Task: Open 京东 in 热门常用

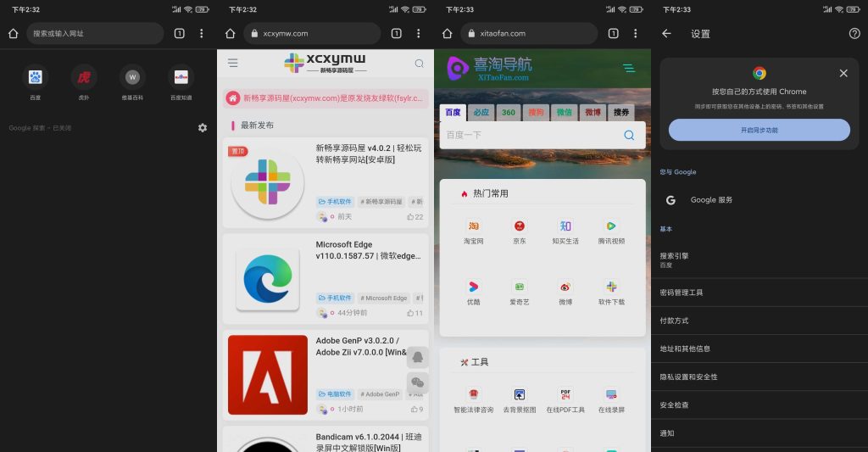Action: pos(520,232)
